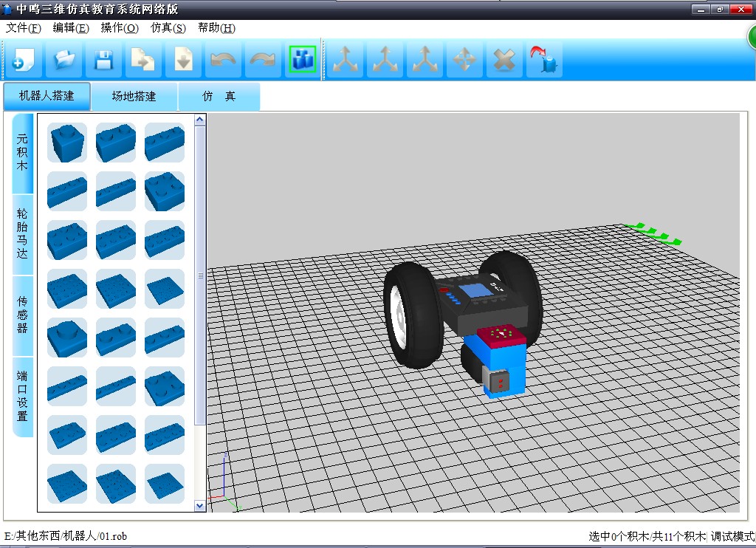
Task: Switch to the 机器人搭建 tab
Action: point(47,96)
